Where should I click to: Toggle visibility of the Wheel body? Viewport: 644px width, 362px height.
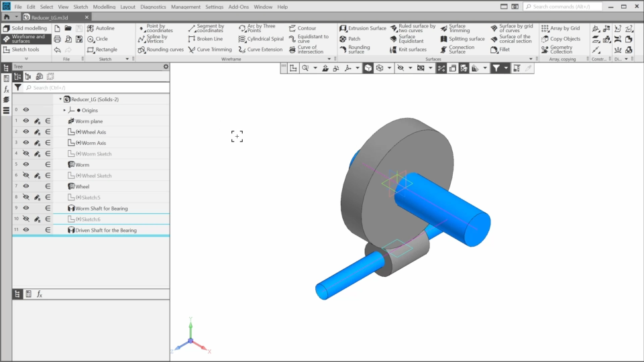[x=26, y=187]
